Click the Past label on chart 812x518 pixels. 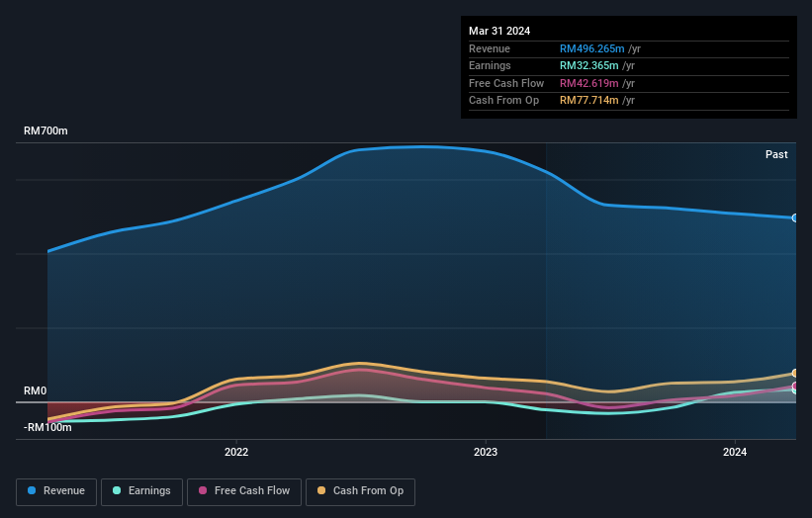coord(776,154)
